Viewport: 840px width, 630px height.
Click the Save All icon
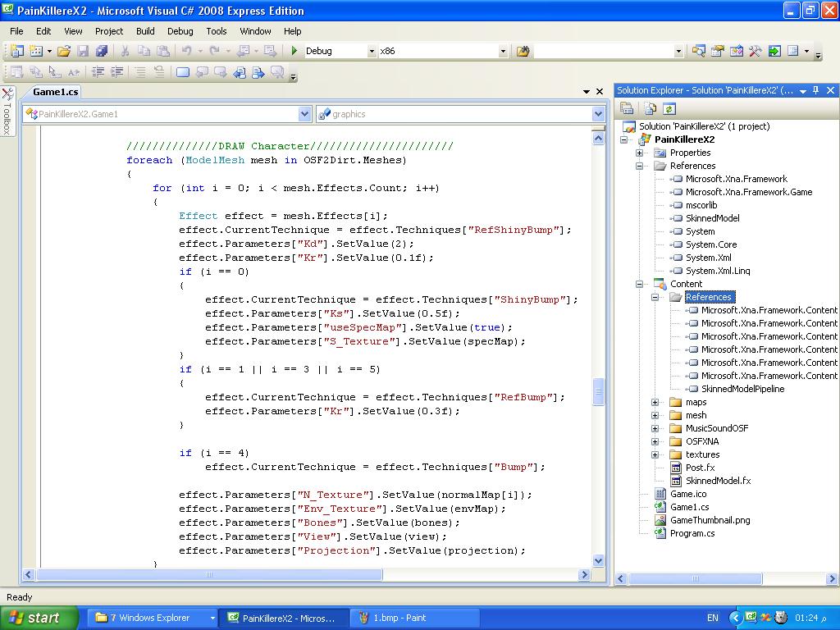pos(101,51)
